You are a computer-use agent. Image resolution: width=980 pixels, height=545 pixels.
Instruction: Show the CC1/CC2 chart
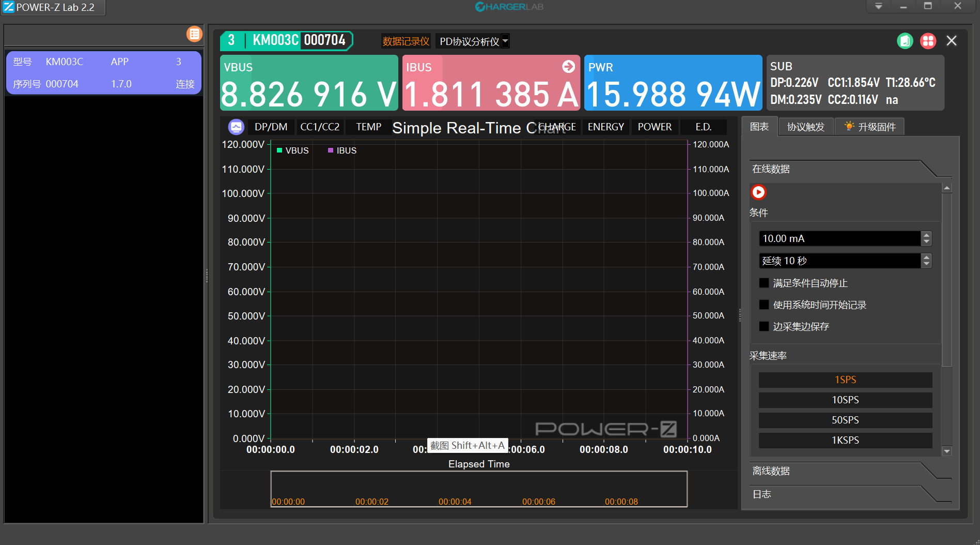point(320,127)
